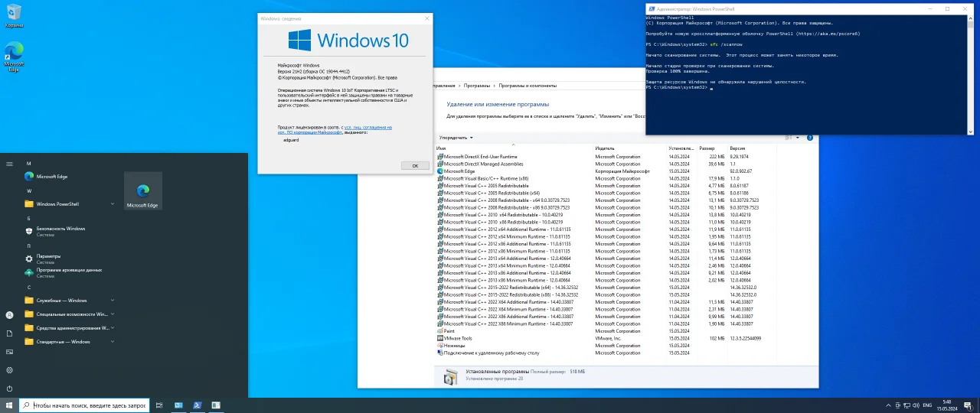
Task: Open the Recycle Bin desktop icon
Action: [x=14, y=15]
